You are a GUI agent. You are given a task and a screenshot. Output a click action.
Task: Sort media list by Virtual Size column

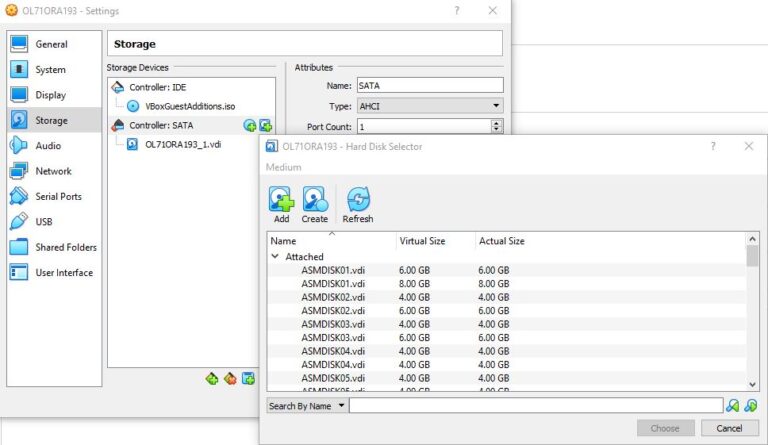click(x=435, y=241)
